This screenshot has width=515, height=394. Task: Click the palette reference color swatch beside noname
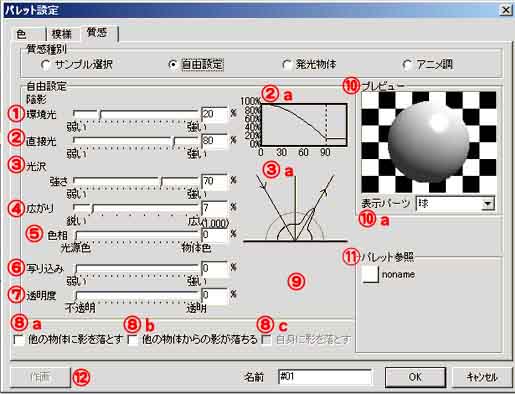tap(370, 274)
